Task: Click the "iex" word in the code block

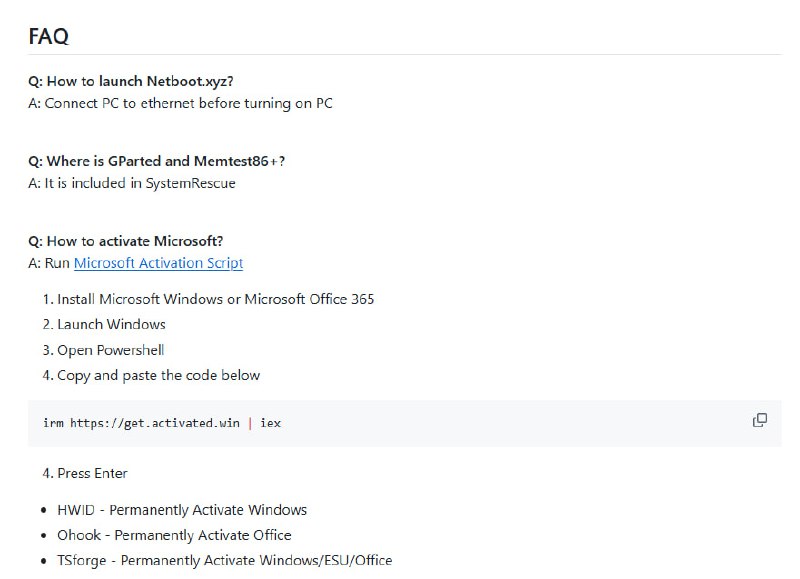Action: pyautogui.click(x=271, y=423)
